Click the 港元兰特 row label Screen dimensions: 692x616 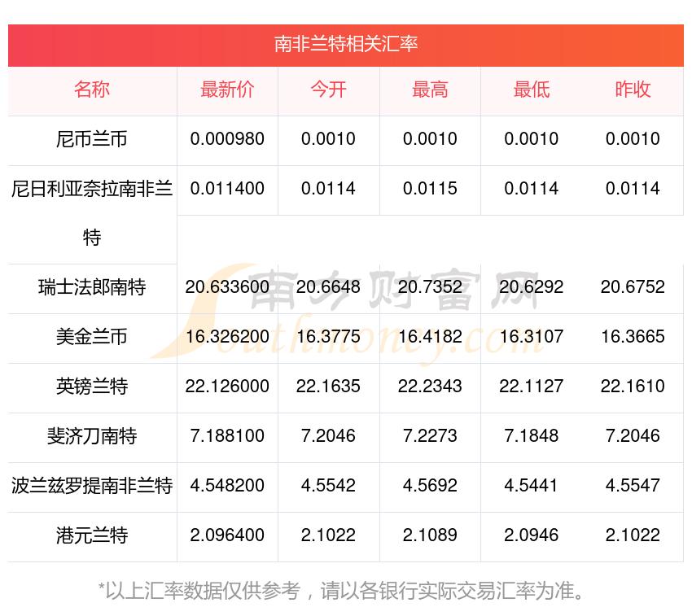93,536
